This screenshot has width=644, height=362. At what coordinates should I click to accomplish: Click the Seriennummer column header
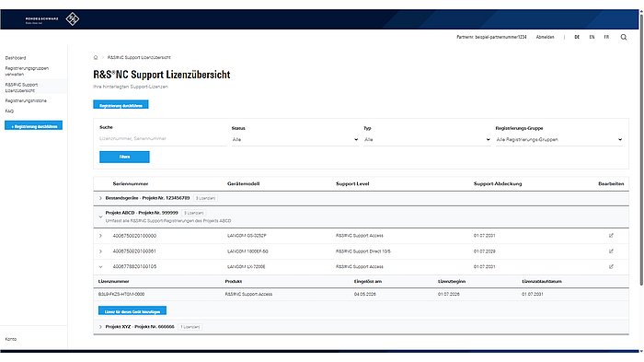(131, 184)
